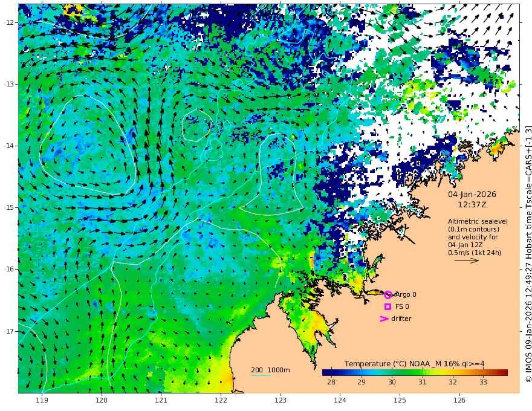532x411 pixels.
Task: Click colorbar tick label 33
Action: [483, 382]
